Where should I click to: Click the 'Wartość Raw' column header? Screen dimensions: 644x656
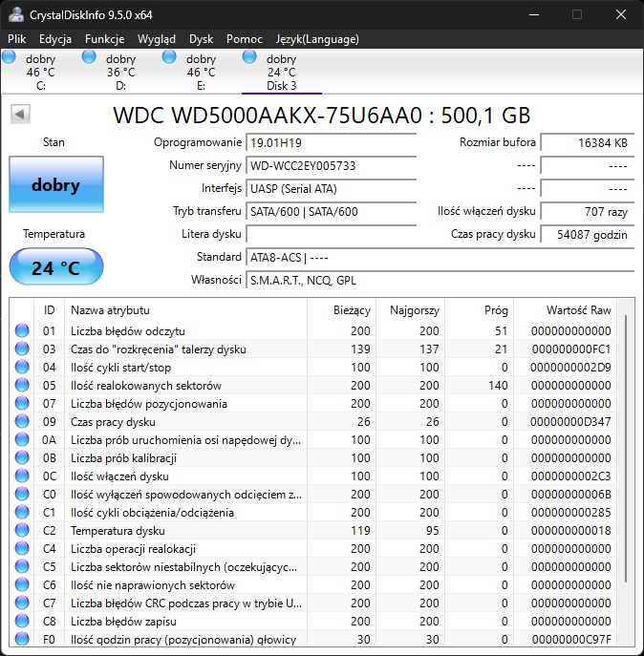point(578,310)
